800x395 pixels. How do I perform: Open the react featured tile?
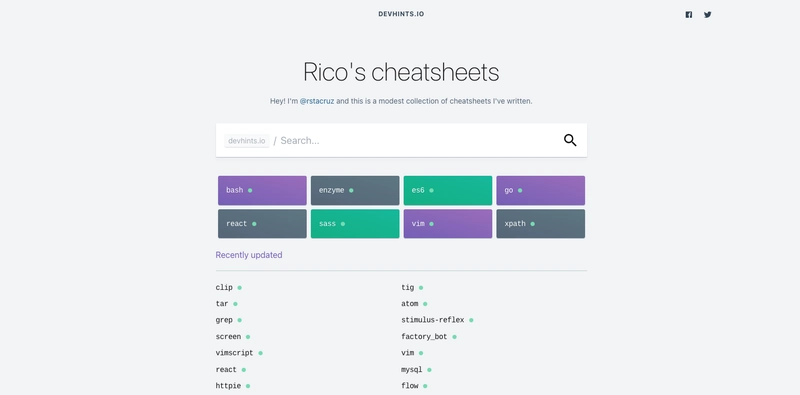point(262,224)
